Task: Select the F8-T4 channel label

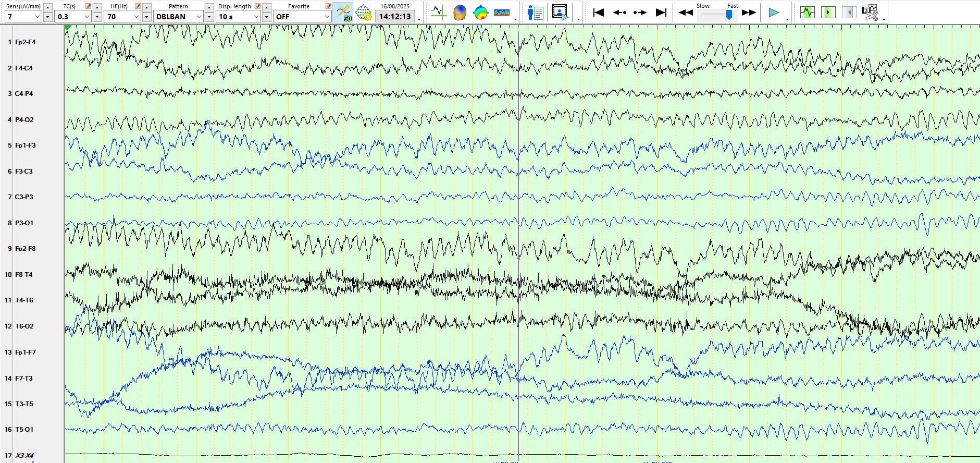Action: (x=23, y=275)
